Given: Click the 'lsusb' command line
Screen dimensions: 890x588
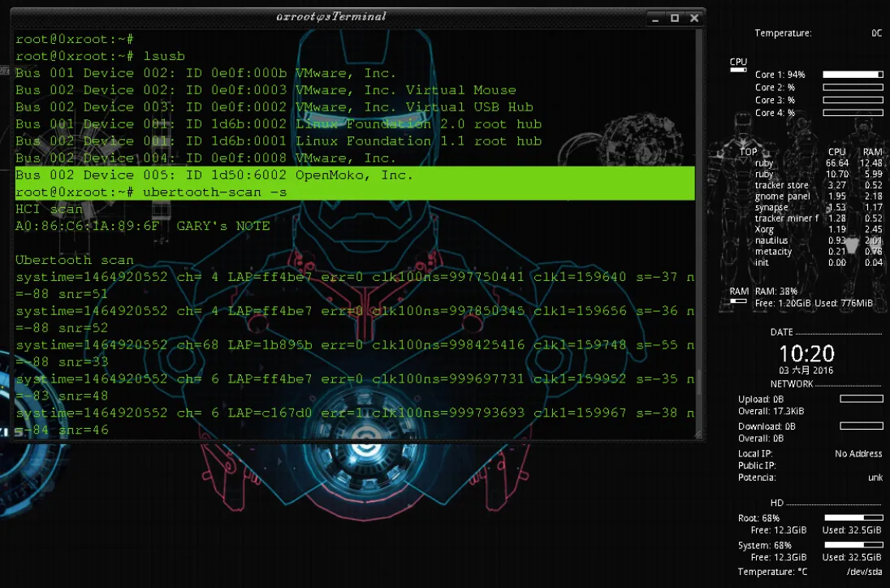Looking at the screenshot, I should point(100,55).
